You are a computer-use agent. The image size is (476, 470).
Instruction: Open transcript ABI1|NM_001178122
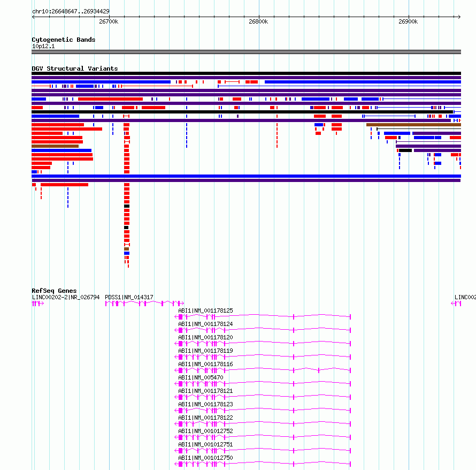[205, 418]
